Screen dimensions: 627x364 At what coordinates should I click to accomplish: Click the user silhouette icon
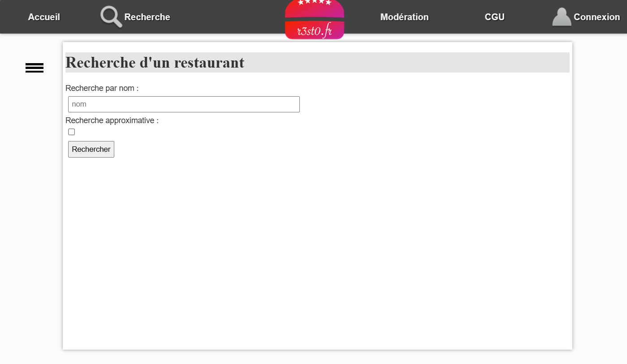[561, 17]
